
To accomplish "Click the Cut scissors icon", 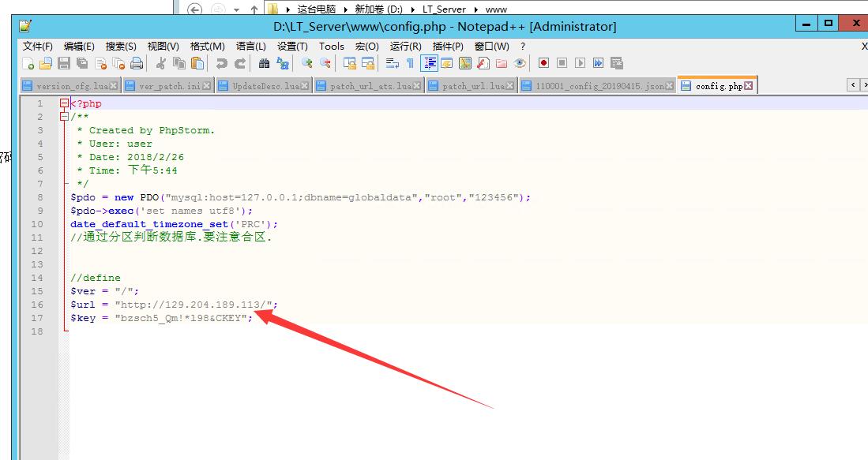I will 161,64.
